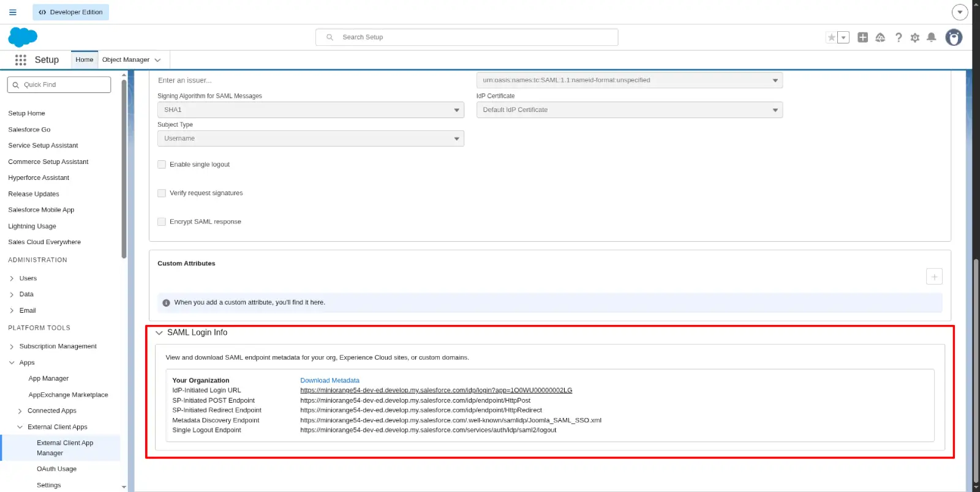The height and width of the screenshot is (492, 980).
Task: Collapse External Client Apps node
Action: (20, 427)
